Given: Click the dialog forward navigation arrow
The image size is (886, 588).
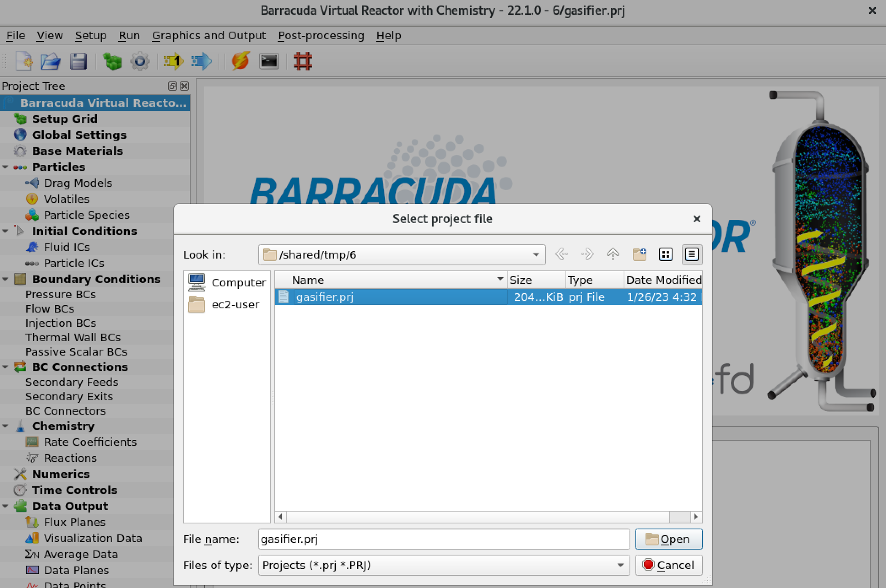Looking at the screenshot, I should 587,254.
